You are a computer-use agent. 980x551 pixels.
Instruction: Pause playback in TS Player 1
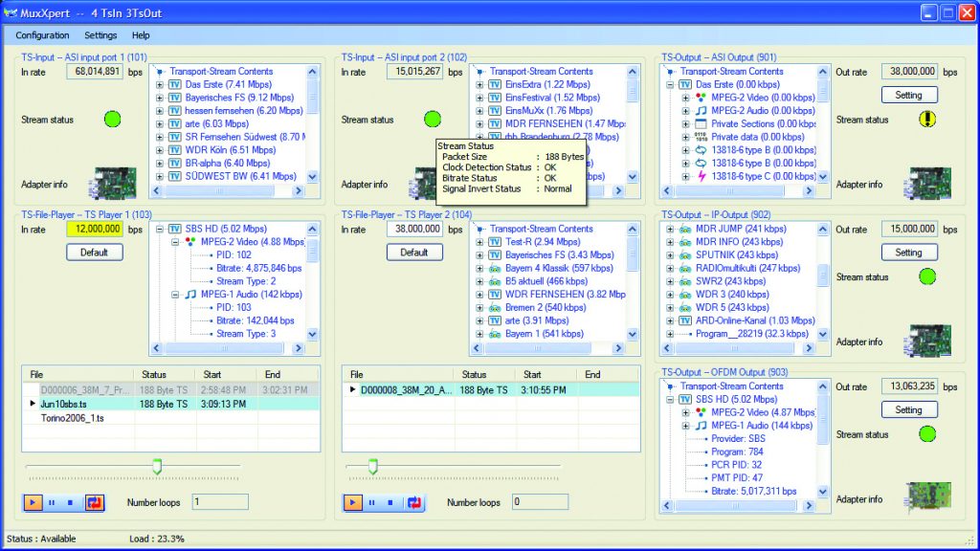(52, 502)
